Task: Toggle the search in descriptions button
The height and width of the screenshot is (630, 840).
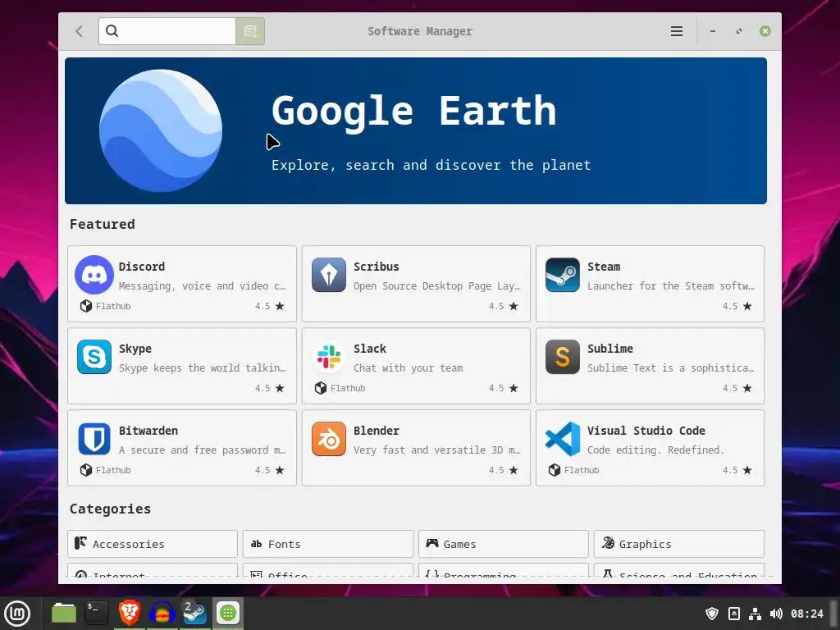Action: tap(250, 31)
